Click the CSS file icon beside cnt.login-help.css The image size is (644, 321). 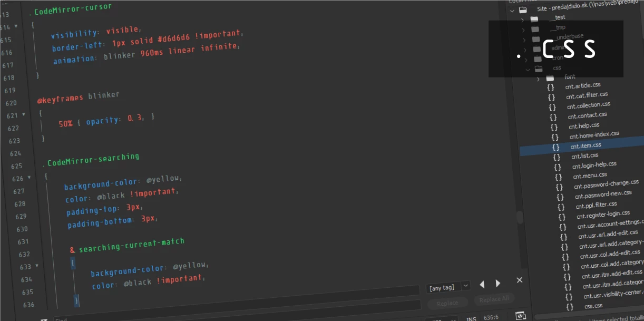point(558,167)
